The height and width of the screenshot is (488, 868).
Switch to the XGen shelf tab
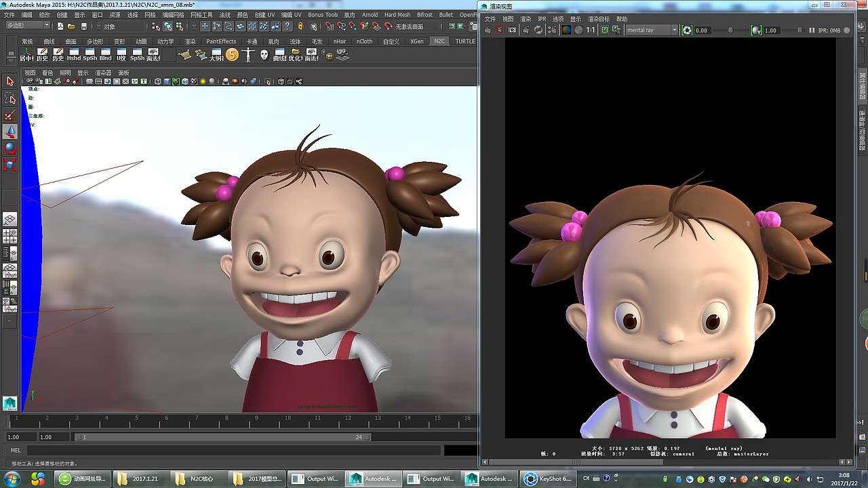(x=416, y=41)
